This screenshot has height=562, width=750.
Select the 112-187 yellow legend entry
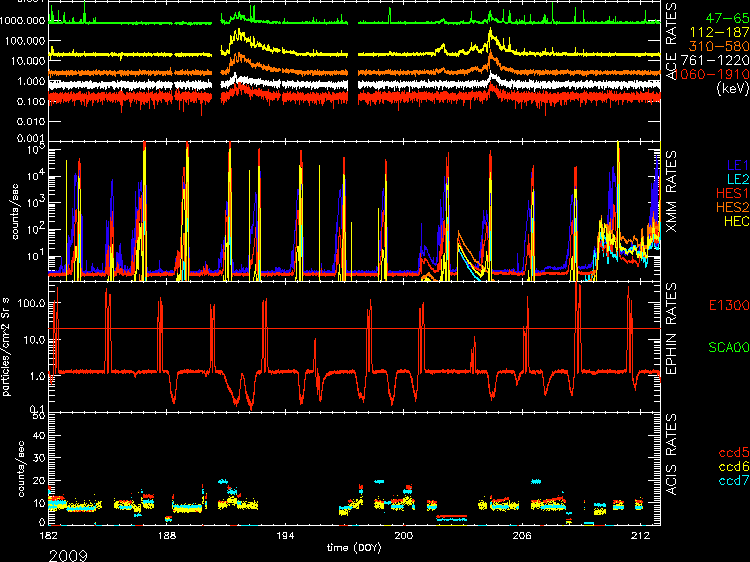tap(715, 32)
